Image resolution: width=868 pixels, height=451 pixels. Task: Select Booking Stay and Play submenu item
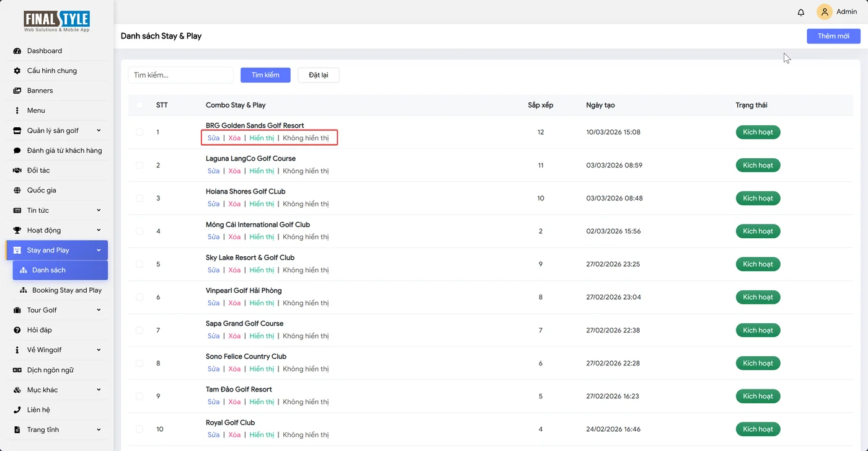[60, 290]
